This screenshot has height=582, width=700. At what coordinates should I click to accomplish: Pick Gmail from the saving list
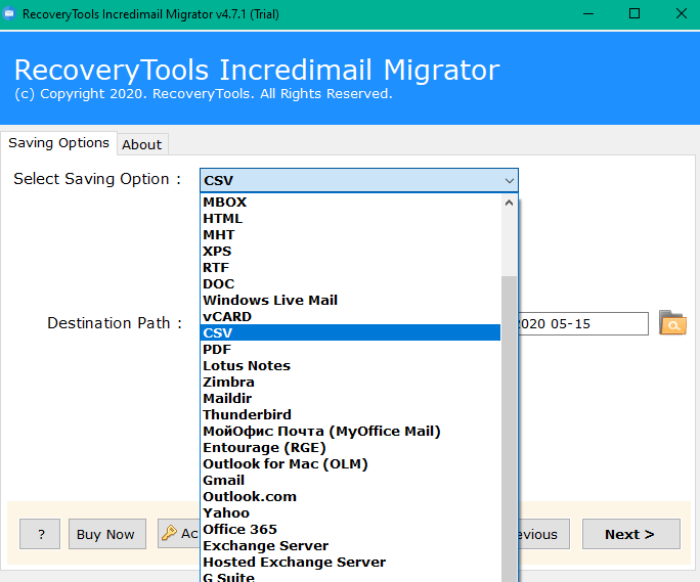tap(350, 480)
